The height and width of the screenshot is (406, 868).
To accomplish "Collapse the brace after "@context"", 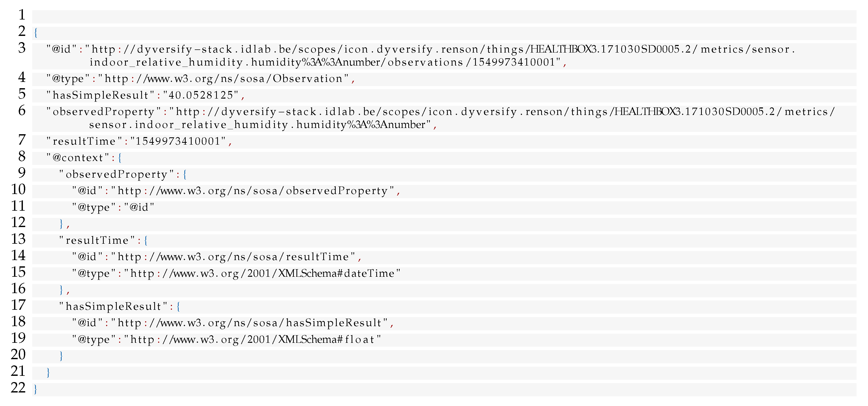I will click(x=120, y=158).
